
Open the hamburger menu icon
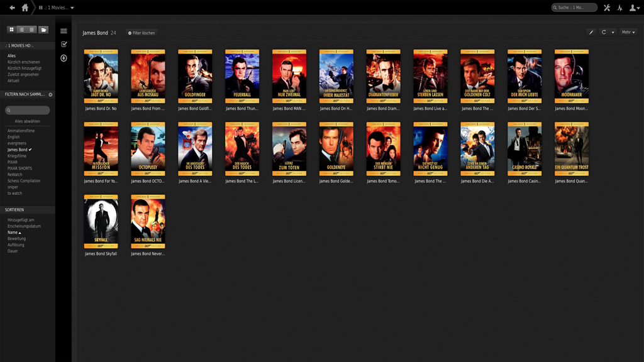click(x=64, y=31)
